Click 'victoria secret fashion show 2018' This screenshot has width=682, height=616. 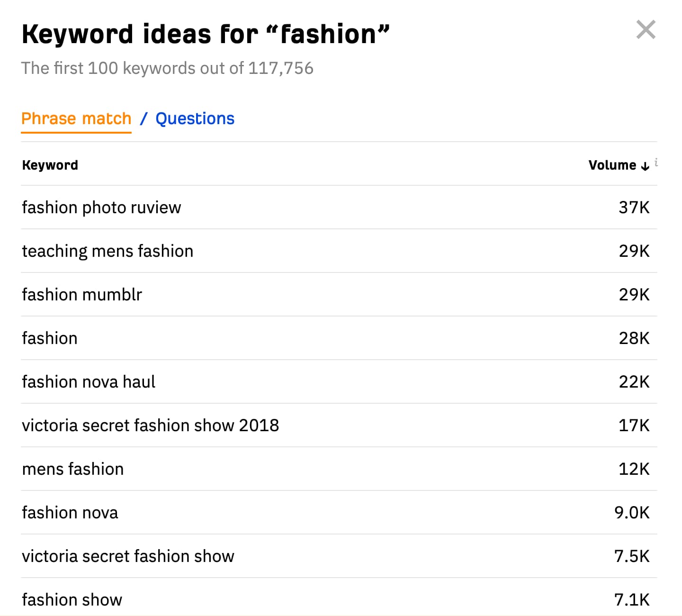[150, 425]
